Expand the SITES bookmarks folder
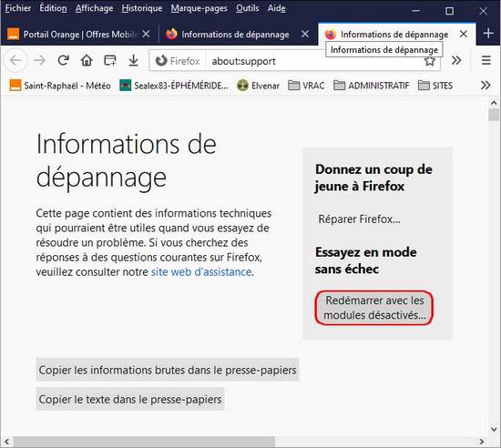Image resolution: width=501 pixels, height=448 pixels. (435, 86)
